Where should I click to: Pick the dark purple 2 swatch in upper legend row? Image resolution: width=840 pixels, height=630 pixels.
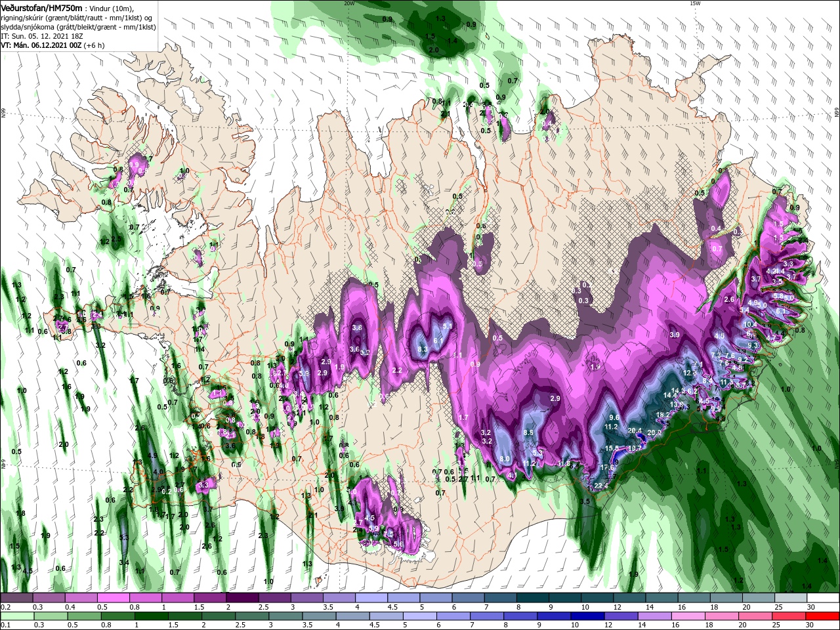(x=241, y=598)
